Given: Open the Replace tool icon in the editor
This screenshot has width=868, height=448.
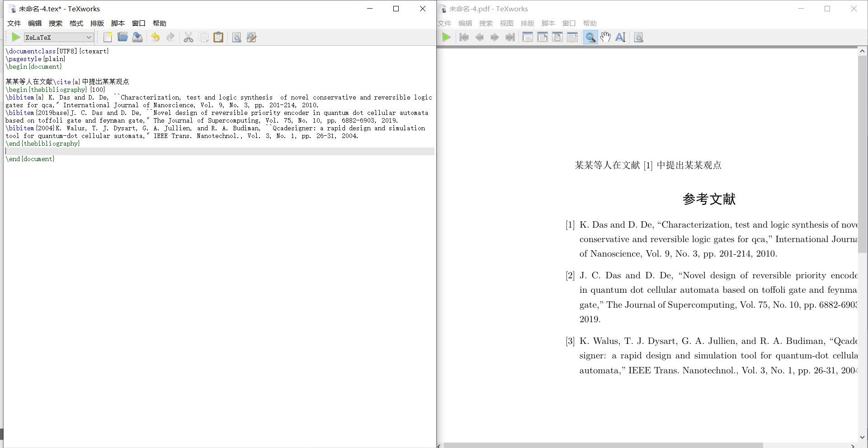Looking at the screenshot, I should click(x=251, y=38).
